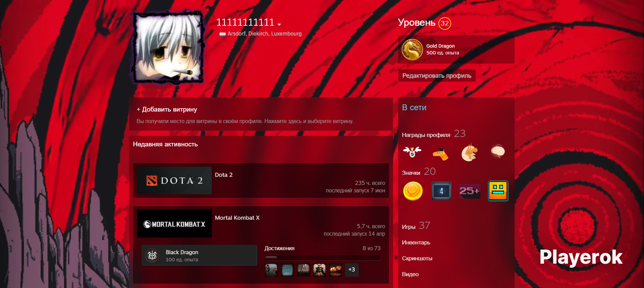Image resolution: width=644 pixels, height=288 pixels.
Task: Click the pink brain profile award
Action: point(498,151)
